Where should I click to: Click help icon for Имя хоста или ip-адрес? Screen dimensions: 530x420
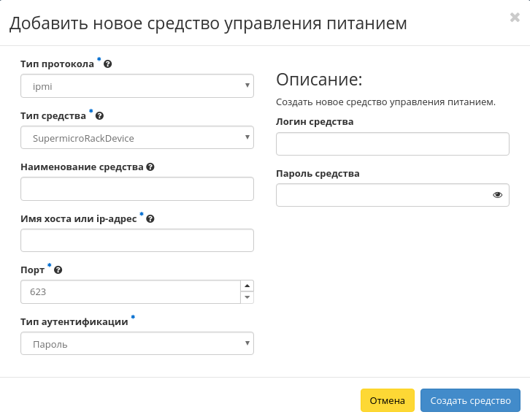point(150,218)
